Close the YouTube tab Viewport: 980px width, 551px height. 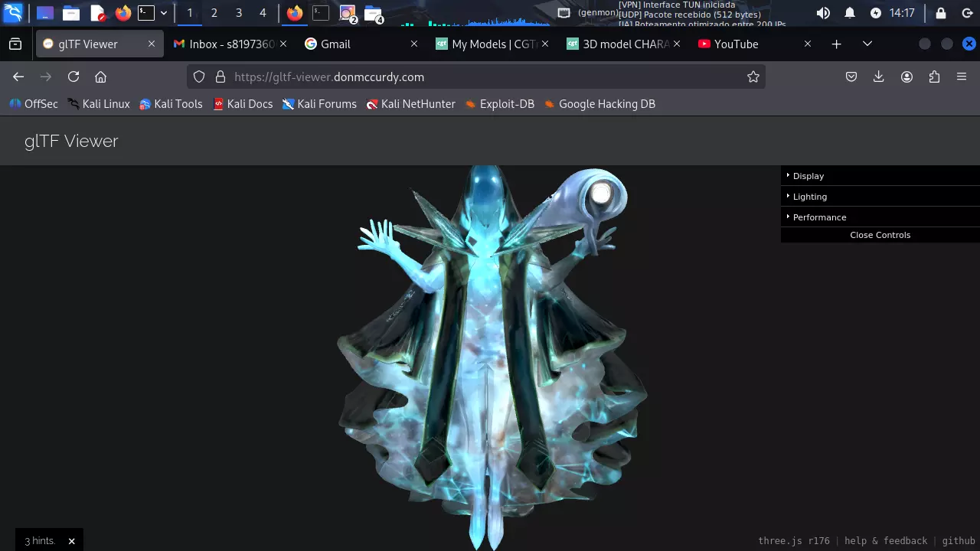pos(807,44)
